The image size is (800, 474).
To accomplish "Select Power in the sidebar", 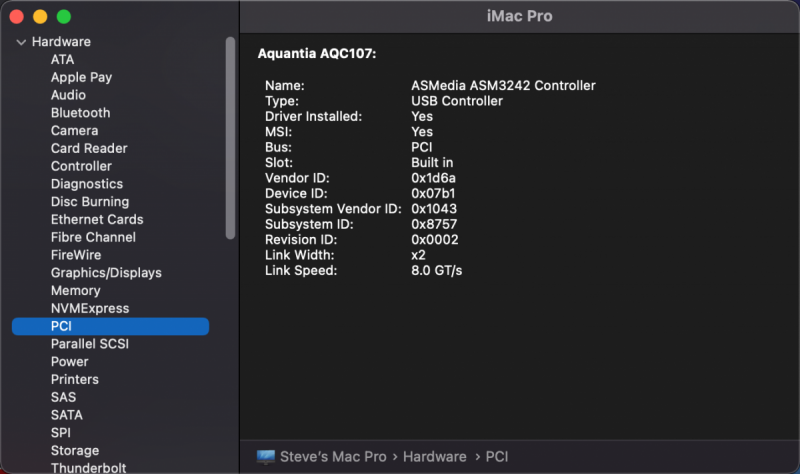I will 69,362.
